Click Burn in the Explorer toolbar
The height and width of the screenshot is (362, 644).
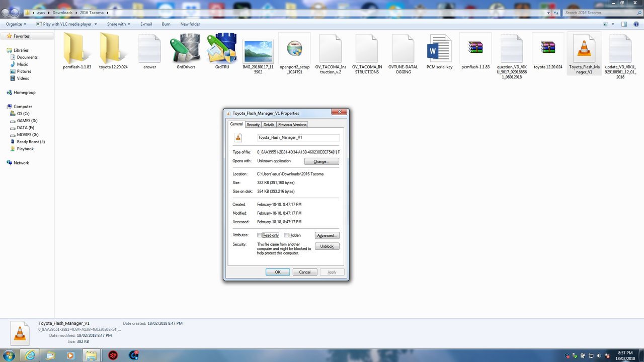coord(166,24)
